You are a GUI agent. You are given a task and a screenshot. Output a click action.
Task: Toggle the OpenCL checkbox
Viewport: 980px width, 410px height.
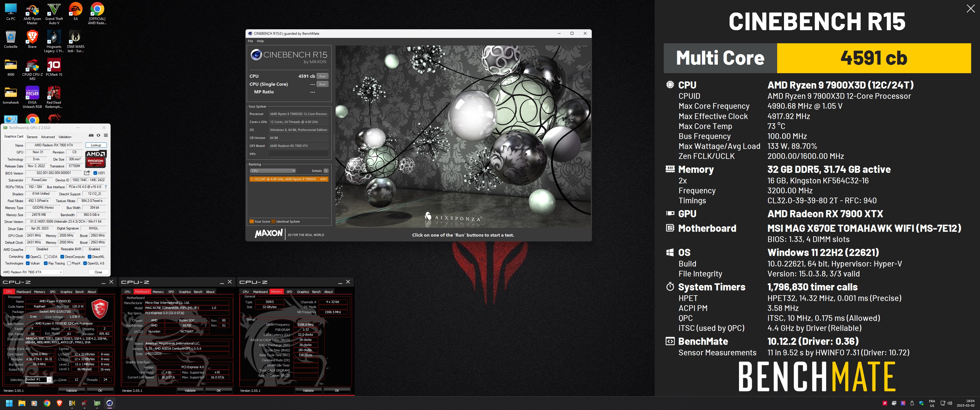point(28,257)
